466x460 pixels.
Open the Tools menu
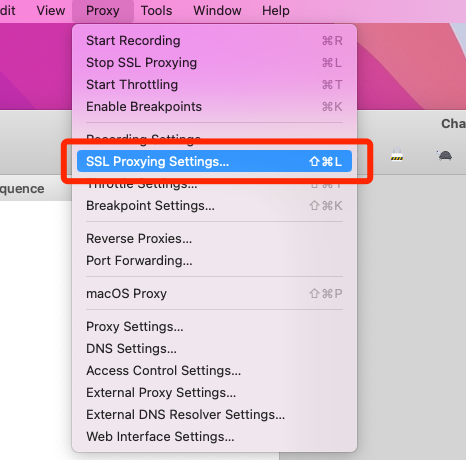pyautogui.click(x=156, y=11)
